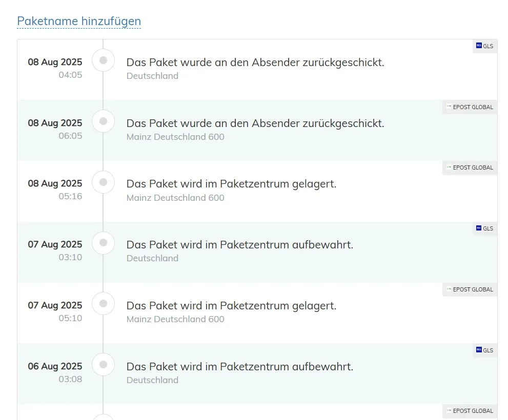Click GLS logo icon on 08 Aug 04:05 row
Image resolution: width=508 pixels, height=420 pixels.
pyautogui.click(x=479, y=46)
